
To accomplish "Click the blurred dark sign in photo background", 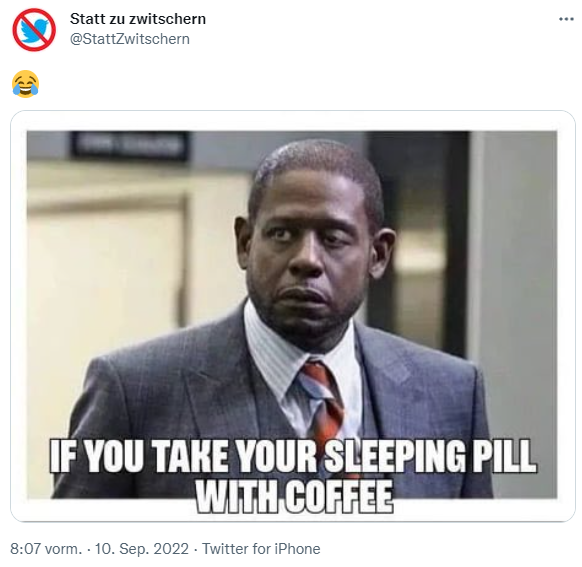I will click(x=129, y=146).
